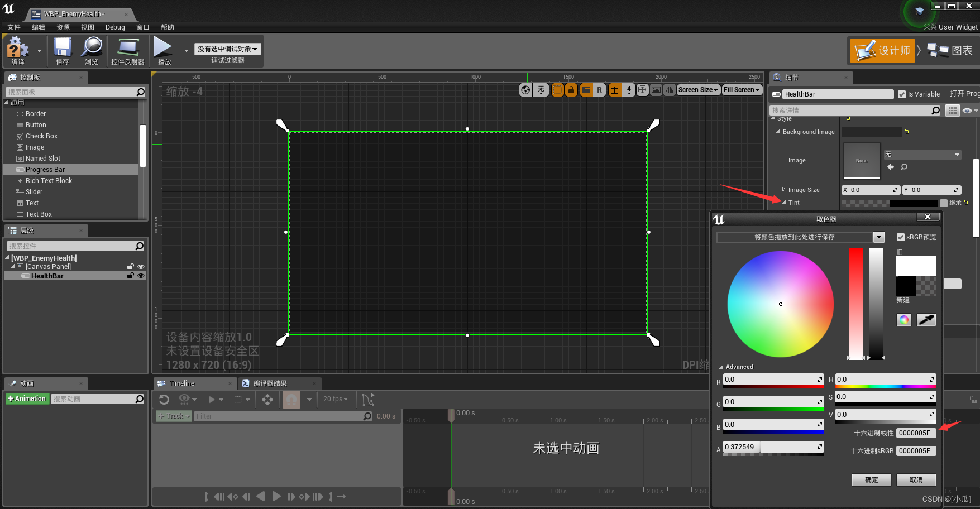980x509 pixels.
Task: Toggle the Is Variable checkbox
Action: coord(902,94)
